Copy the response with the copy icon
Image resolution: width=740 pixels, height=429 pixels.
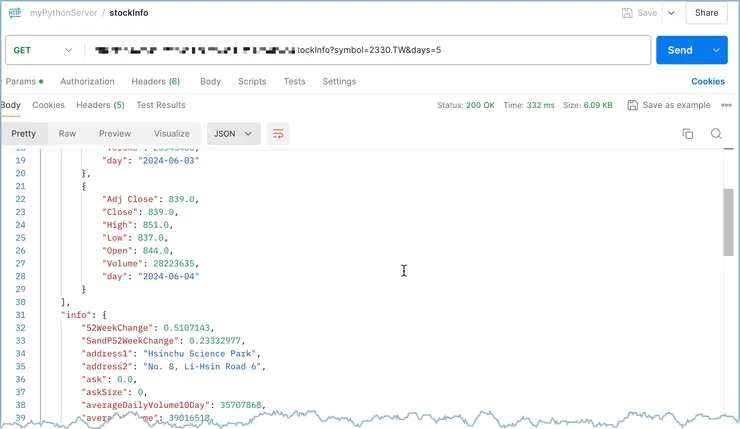(x=688, y=134)
